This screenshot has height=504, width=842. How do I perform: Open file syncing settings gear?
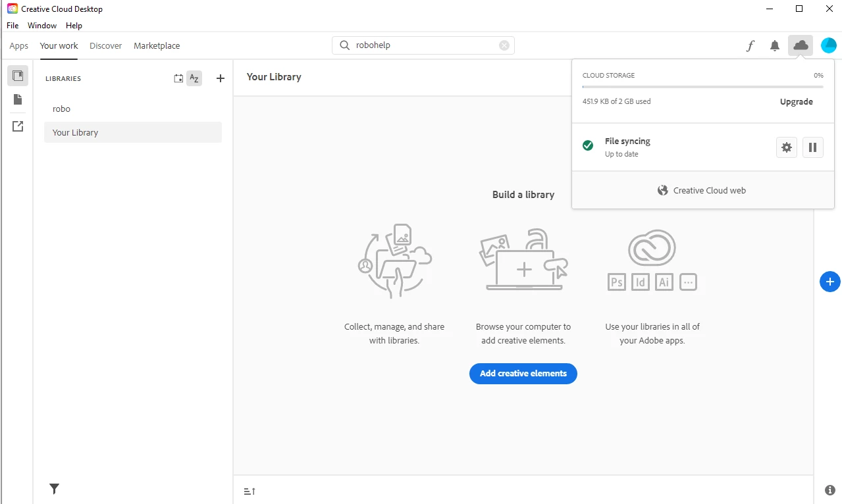click(x=787, y=147)
